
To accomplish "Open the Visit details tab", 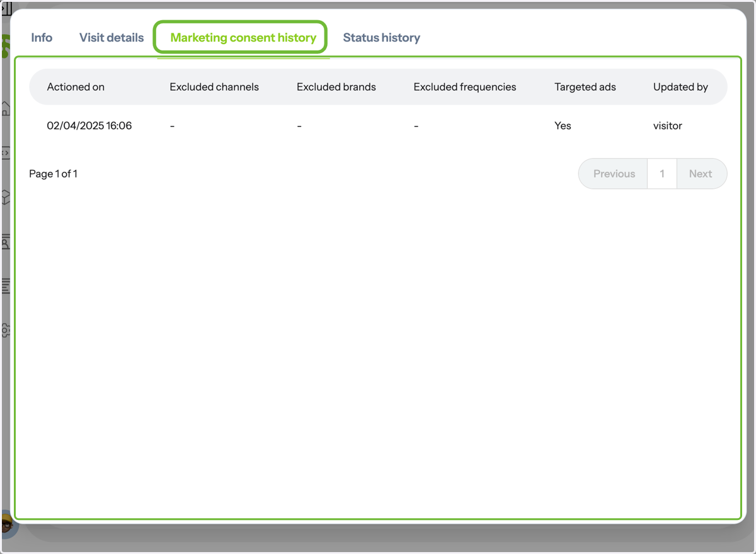I will pos(112,38).
